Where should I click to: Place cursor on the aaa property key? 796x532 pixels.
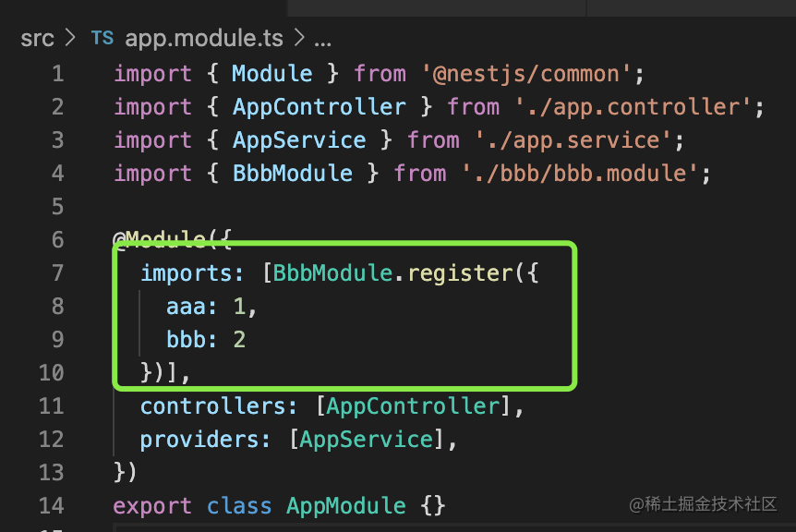186,307
